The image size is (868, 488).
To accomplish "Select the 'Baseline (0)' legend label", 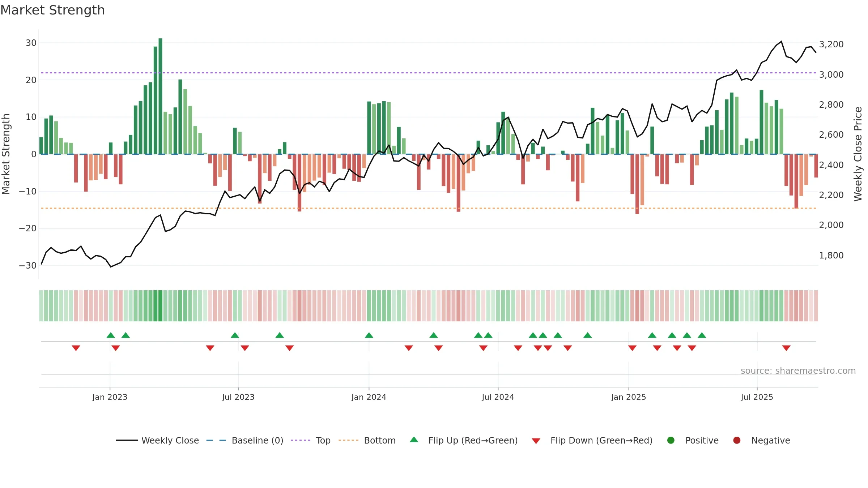I will click(x=258, y=441).
